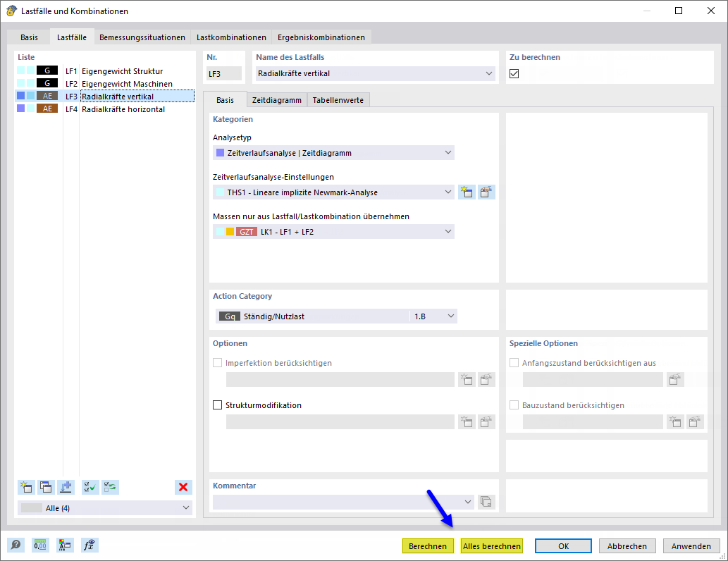
Task: Click the new construction stage icon
Action: (675, 421)
